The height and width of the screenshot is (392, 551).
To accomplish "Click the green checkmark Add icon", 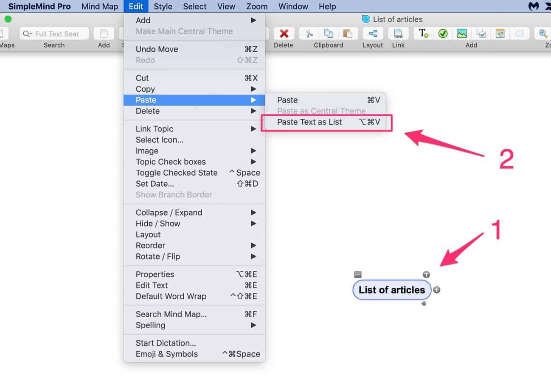I will click(443, 34).
